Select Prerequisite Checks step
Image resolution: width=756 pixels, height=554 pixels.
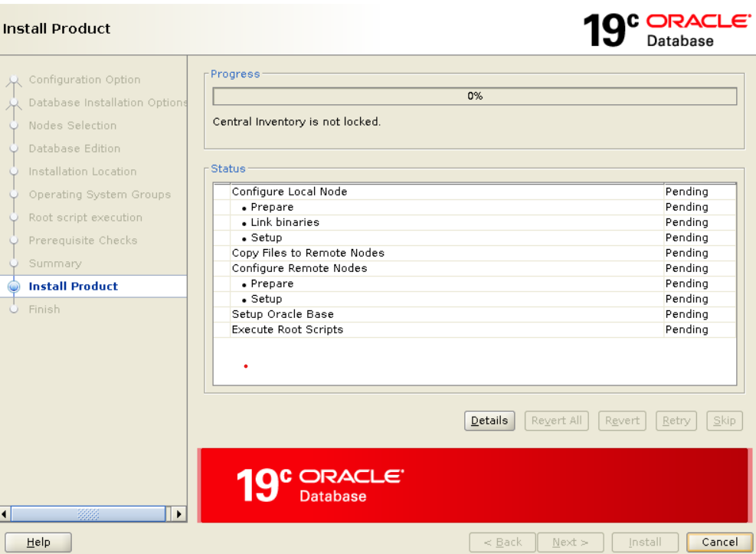point(83,240)
